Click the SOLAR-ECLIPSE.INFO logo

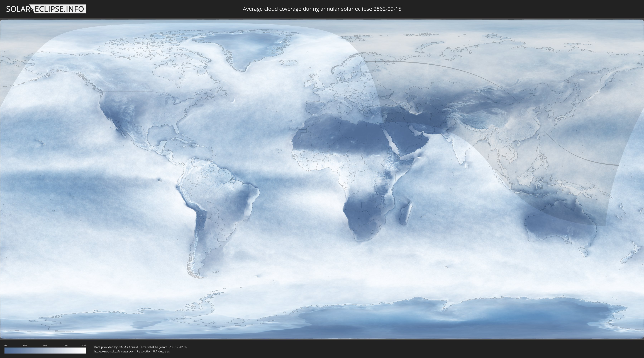[x=46, y=9]
